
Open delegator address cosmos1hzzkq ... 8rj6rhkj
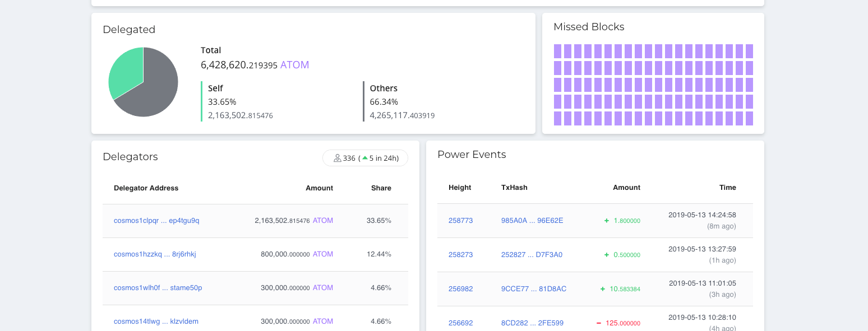click(x=154, y=254)
